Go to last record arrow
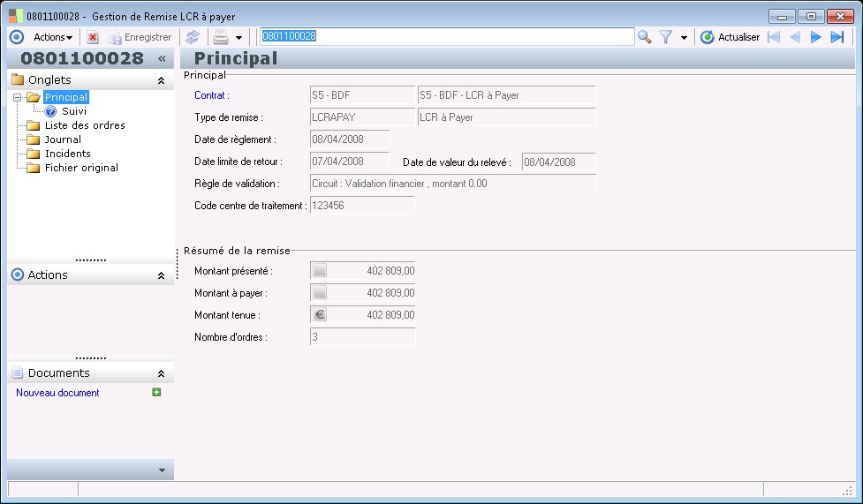 [837, 37]
